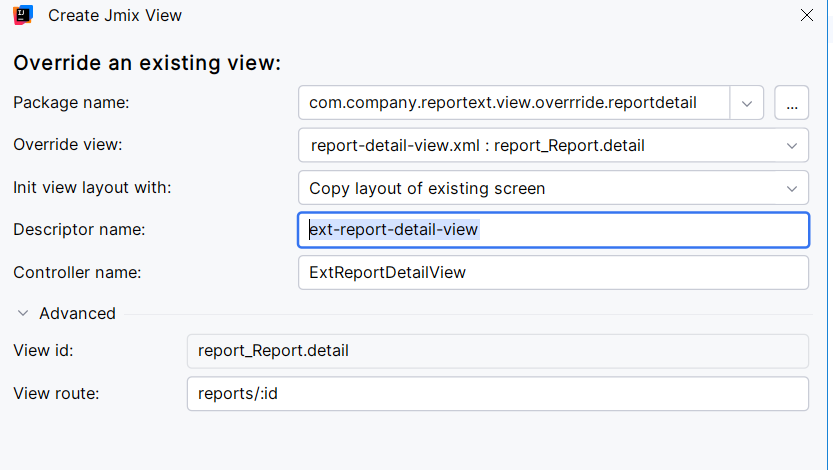
Task: Select the report-detail-view.xml override view combo box
Action: (x=540, y=146)
